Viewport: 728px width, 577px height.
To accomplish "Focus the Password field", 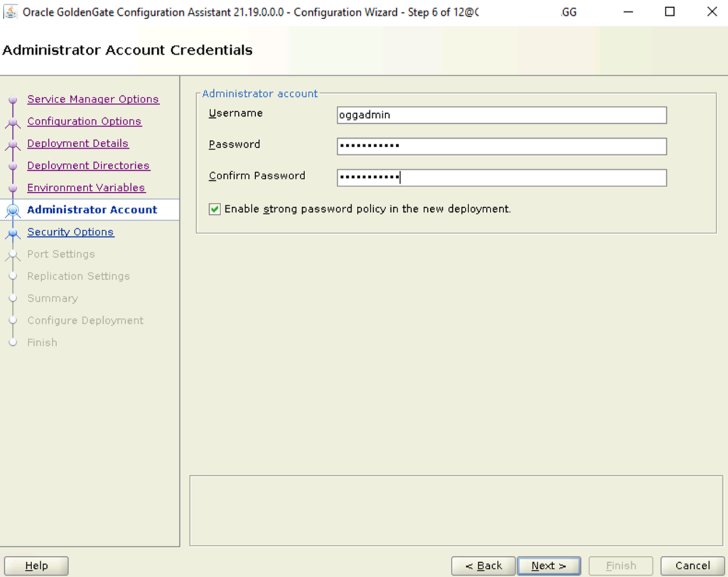I will click(501, 146).
